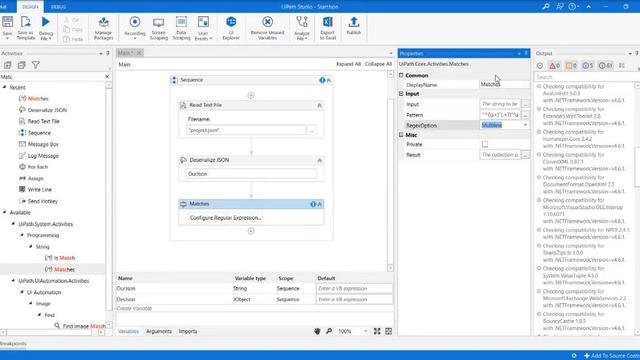Open the Arguments tab

point(159,331)
